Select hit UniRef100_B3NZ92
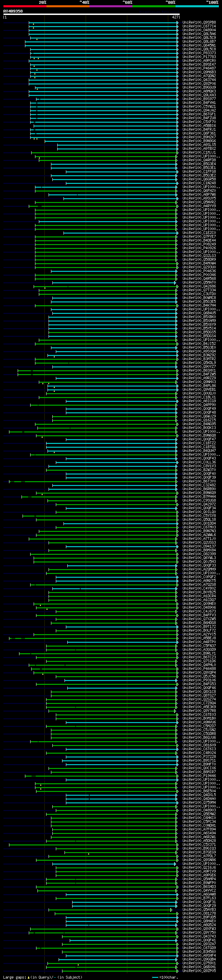 (199, 355)
